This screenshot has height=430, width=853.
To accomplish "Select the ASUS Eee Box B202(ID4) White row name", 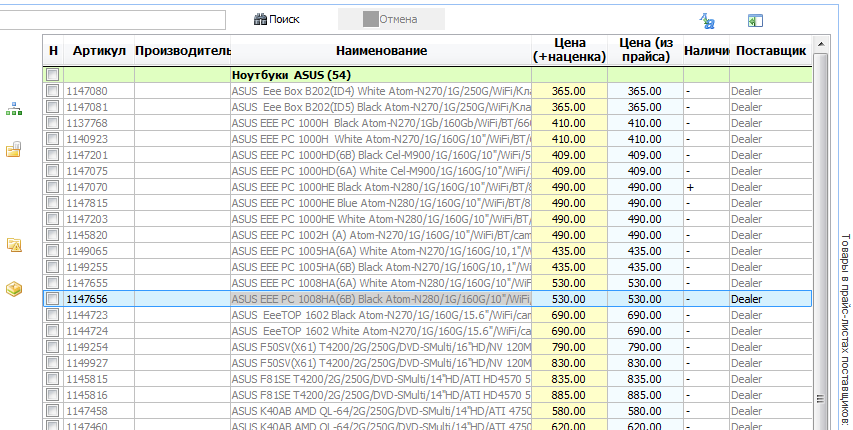I will tap(381, 91).
